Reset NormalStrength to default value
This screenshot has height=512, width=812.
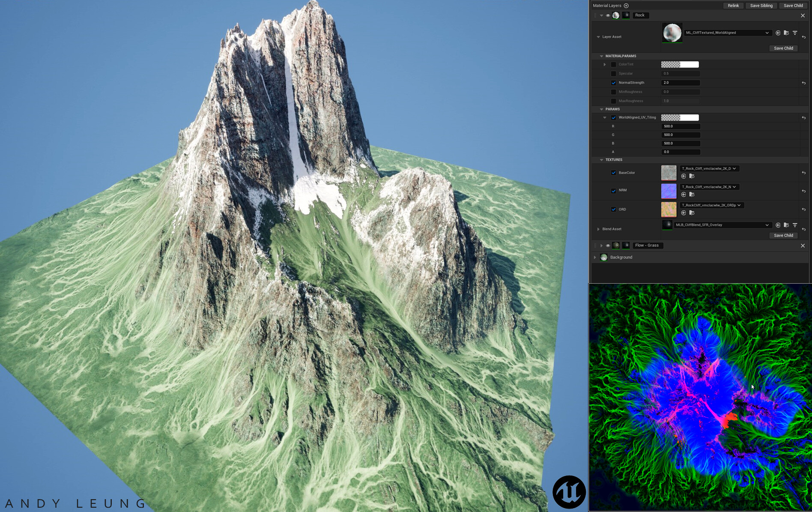click(803, 83)
